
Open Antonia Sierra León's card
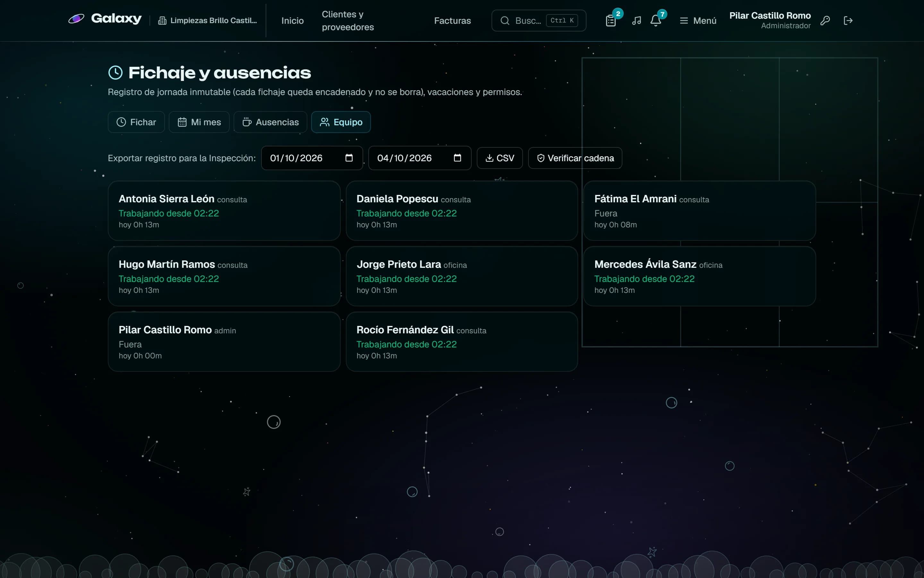224,211
